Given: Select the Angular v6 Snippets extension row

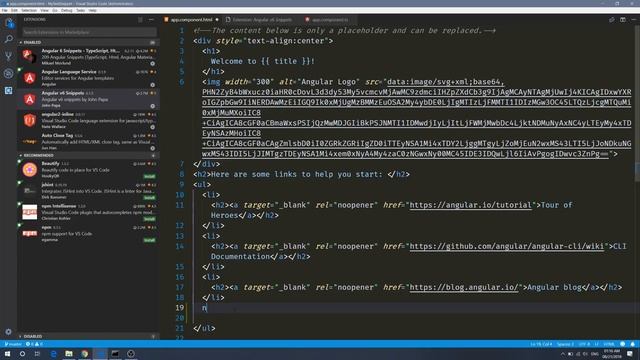Looking at the screenshot, I should (88, 99).
